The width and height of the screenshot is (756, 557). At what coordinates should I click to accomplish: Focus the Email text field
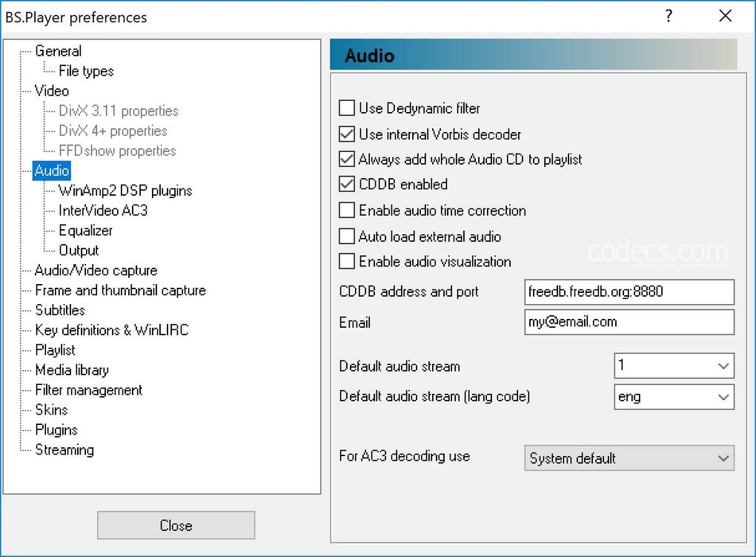tap(629, 323)
